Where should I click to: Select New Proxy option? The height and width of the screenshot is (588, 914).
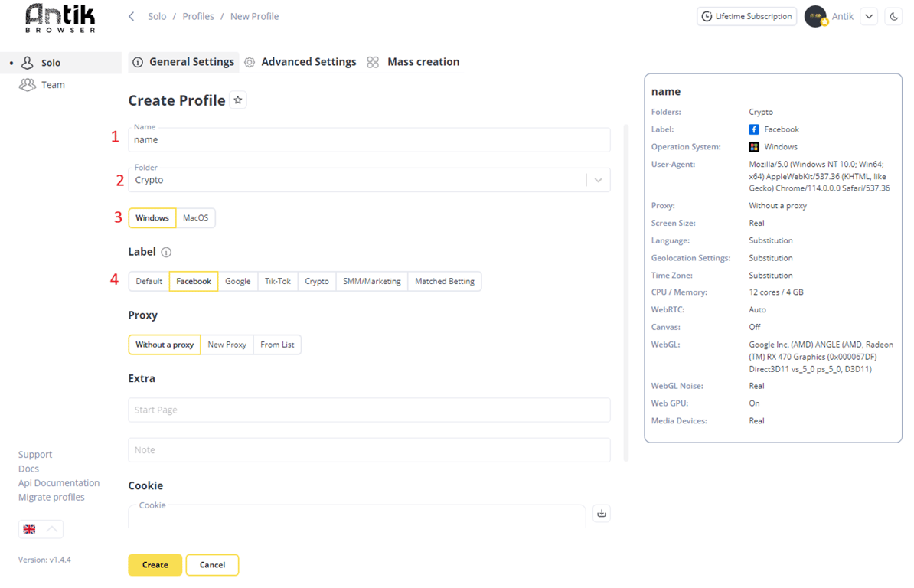[227, 345]
